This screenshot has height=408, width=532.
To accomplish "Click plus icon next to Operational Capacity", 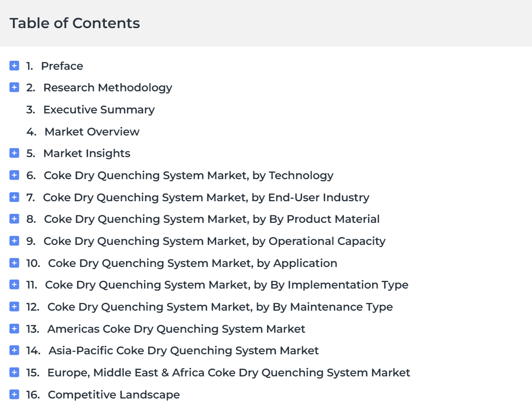I will click(x=14, y=241).
